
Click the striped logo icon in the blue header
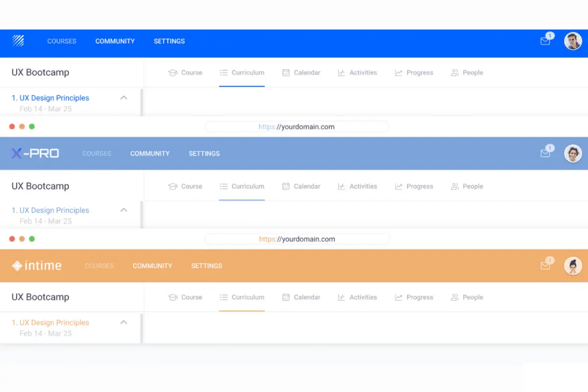coord(18,41)
